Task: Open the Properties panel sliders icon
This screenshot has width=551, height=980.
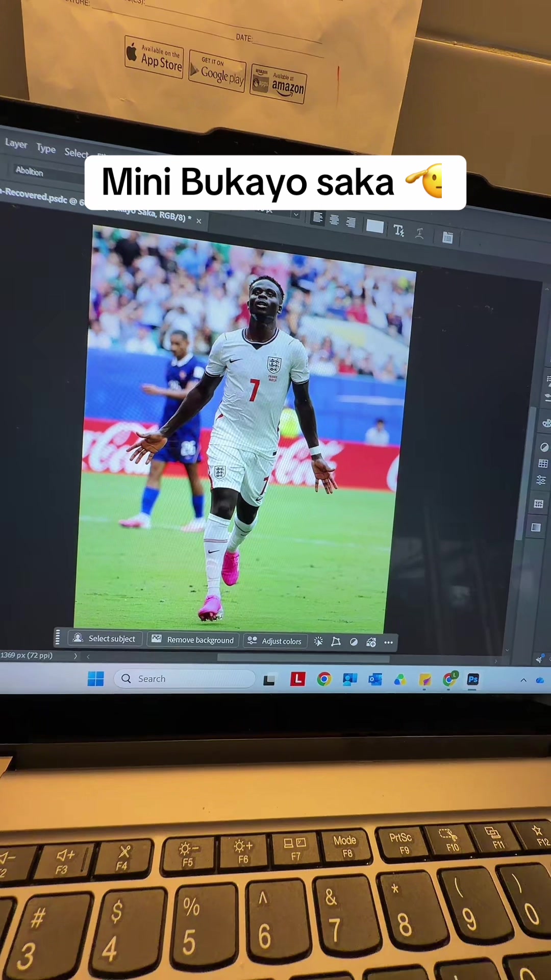Action: click(x=541, y=480)
